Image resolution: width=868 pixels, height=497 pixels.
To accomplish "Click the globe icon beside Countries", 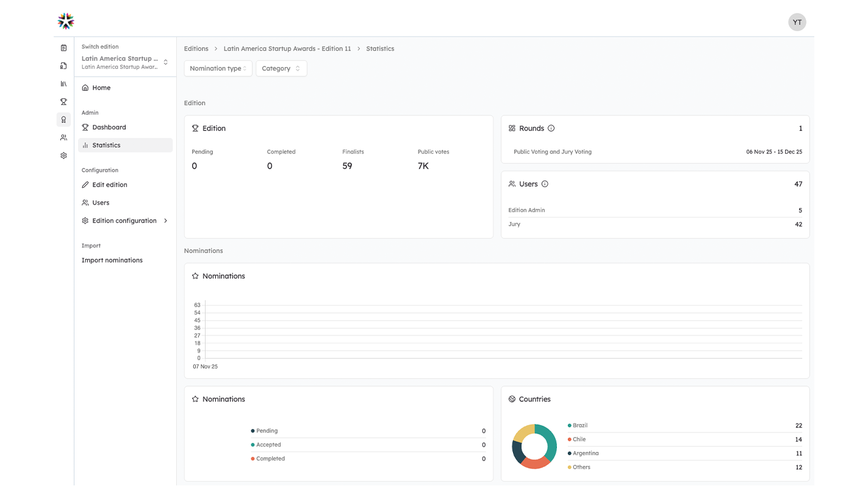I will coord(512,399).
